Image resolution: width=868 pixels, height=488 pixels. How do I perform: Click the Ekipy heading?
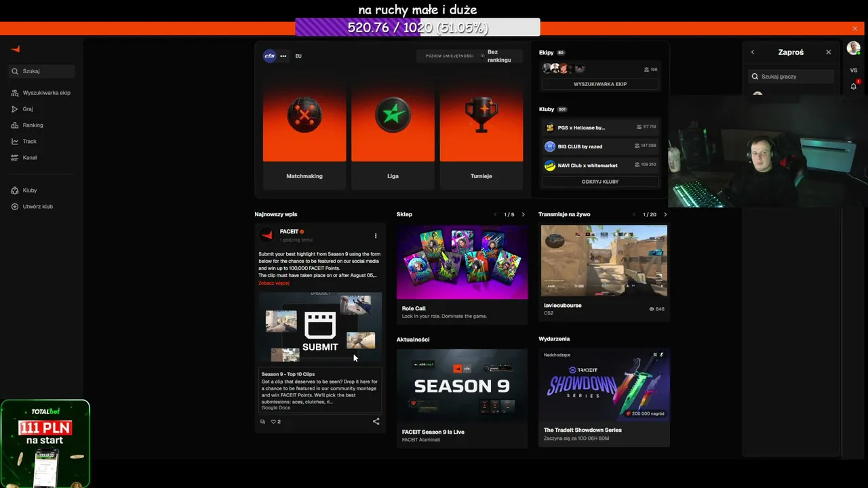pos(547,52)
